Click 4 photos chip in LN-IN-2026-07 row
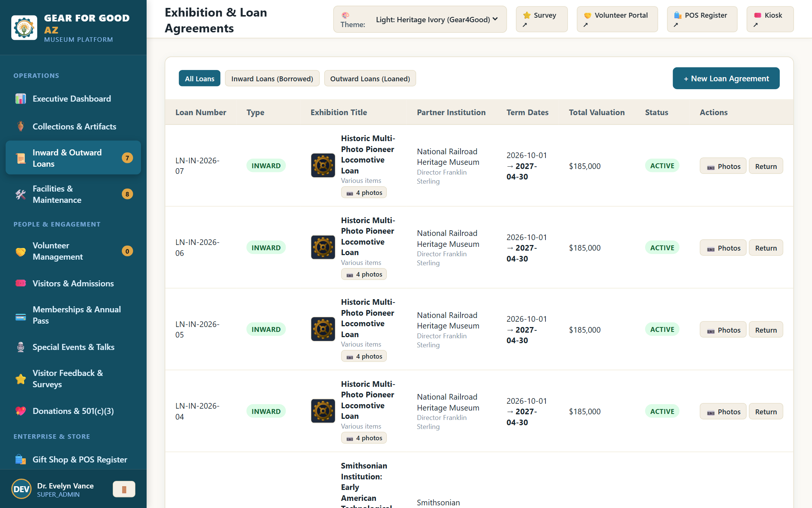 pos(364,193)
